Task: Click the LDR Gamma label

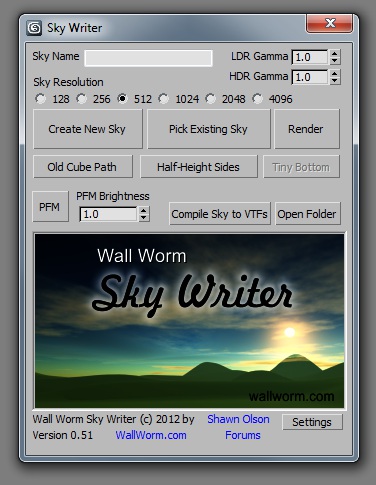Action: 259,56
